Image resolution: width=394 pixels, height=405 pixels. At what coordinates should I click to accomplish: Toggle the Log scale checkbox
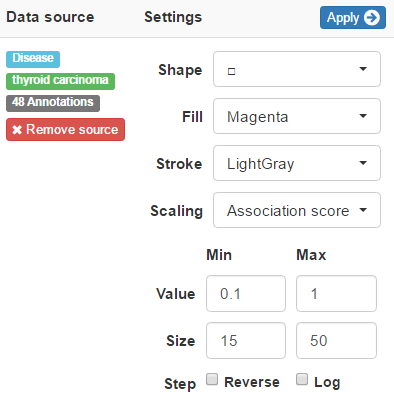pyautogui.click(x=302, y=379)
